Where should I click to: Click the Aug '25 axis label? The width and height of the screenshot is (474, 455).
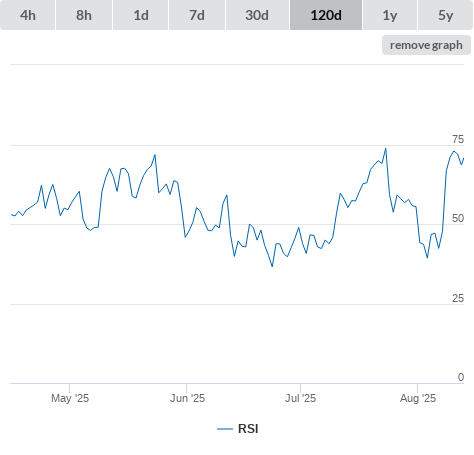tap(418, 398)
